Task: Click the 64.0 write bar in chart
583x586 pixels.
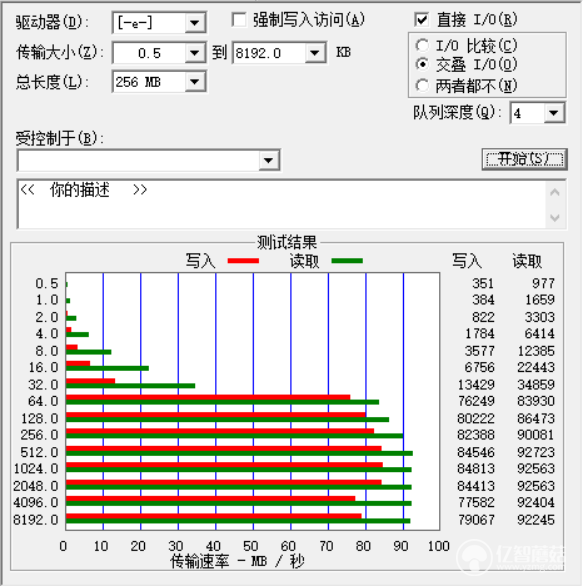Action: click(208, 397)
